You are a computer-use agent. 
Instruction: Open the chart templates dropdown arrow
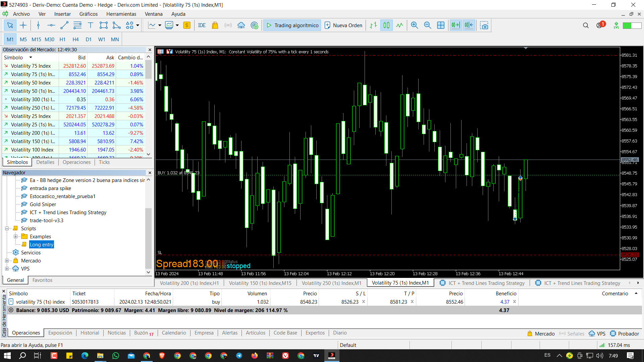177,25
